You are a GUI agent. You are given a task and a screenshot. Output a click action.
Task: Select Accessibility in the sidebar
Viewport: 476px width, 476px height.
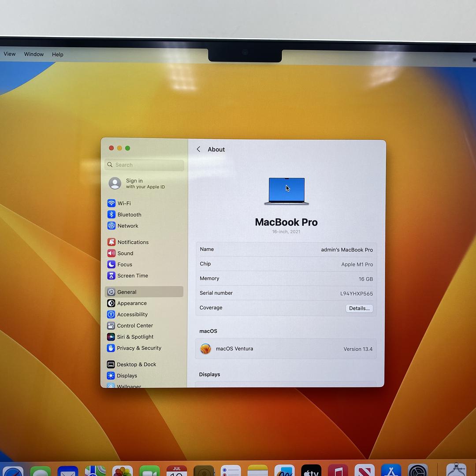pyautogui.click(x=132, y=314)
